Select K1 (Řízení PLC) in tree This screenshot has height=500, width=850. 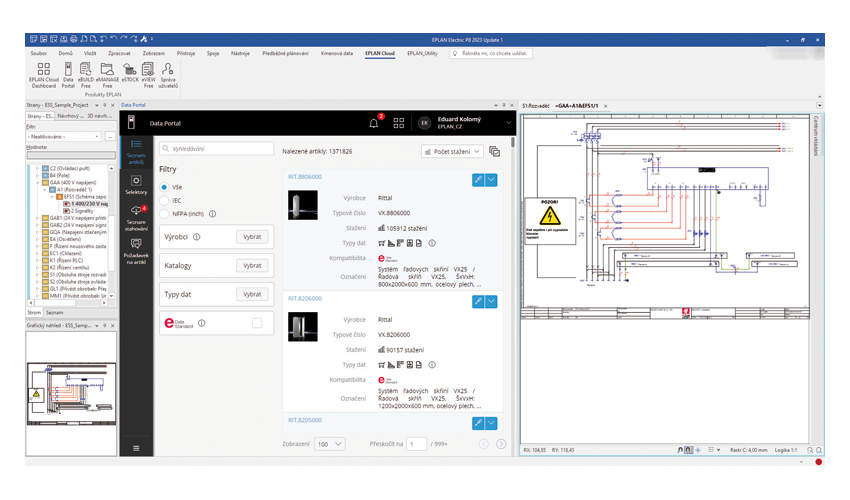69,260
